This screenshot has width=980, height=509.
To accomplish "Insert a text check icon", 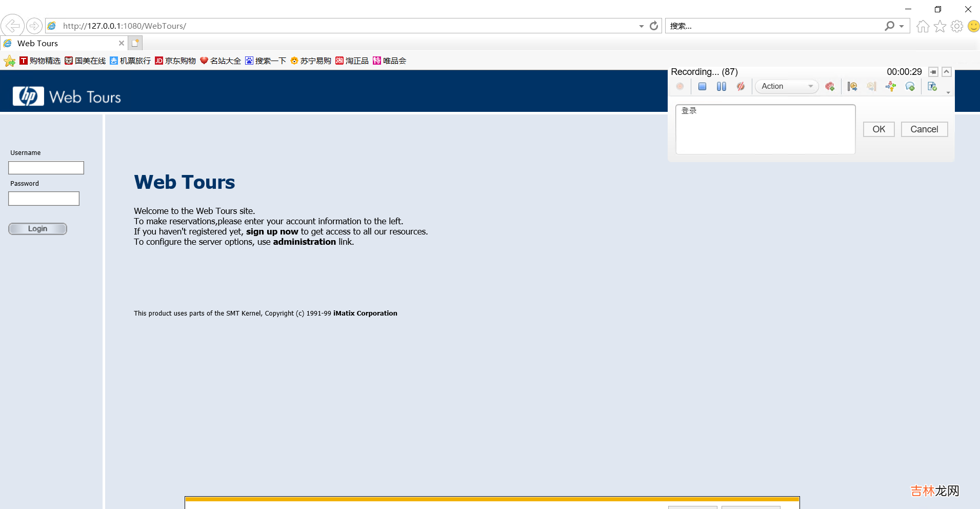I will pos(932,87).
